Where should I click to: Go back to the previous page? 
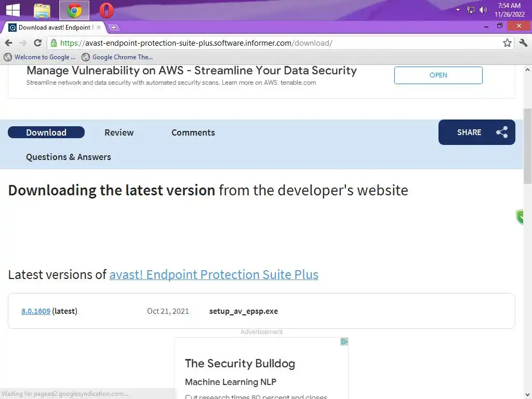point(9,43)
